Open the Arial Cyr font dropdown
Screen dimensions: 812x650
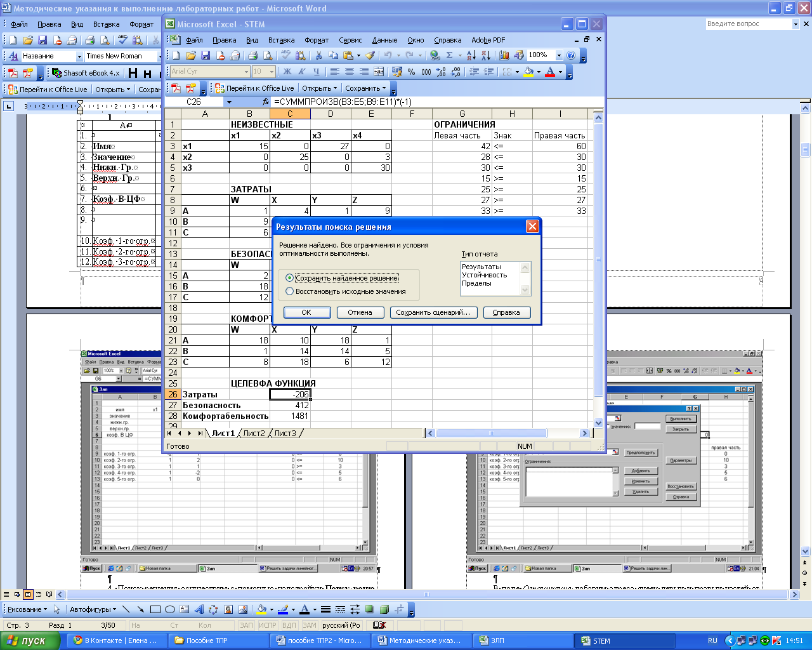tap(246, 72)
